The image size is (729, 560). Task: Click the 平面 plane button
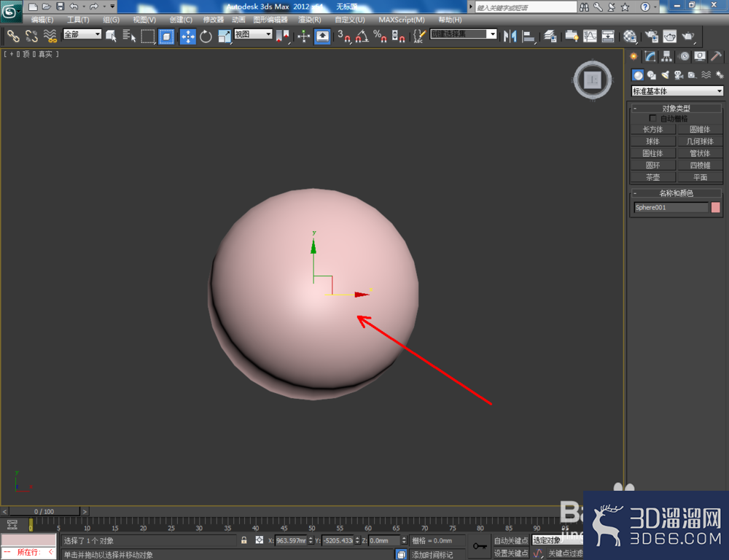pyautogui.click(x=700, y=177)
